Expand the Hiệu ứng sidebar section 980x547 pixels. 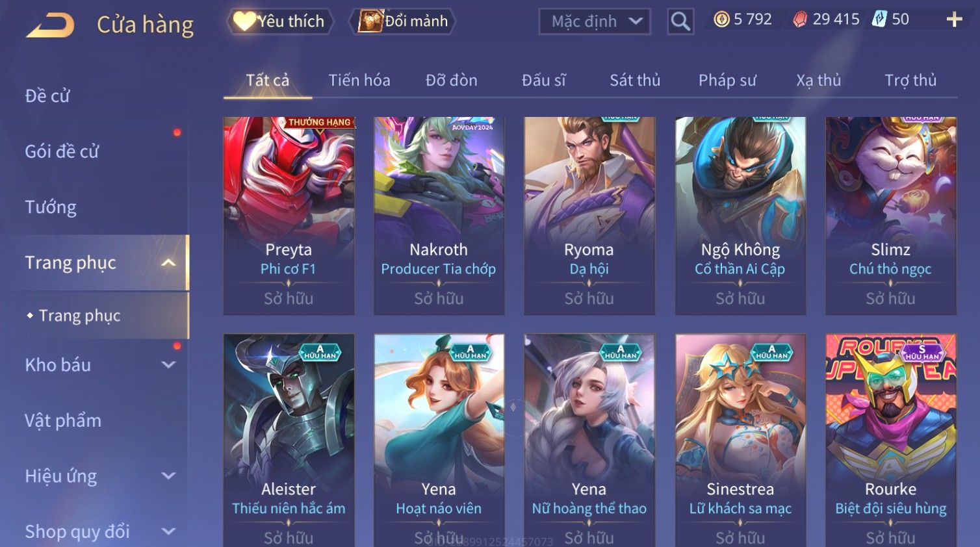pyautogui.click(x=168, y=476)
